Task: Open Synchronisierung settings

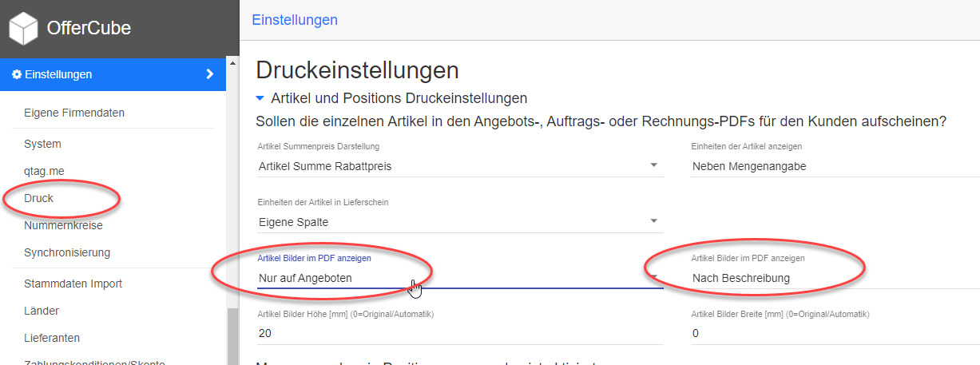Action: [x=67, y=252]
